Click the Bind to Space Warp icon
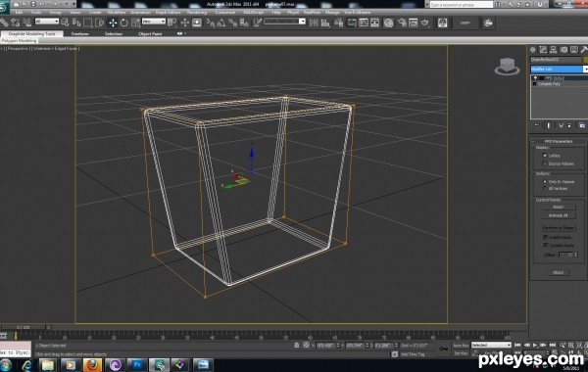This screenshot has width=588, height=372. coord(27,23)
